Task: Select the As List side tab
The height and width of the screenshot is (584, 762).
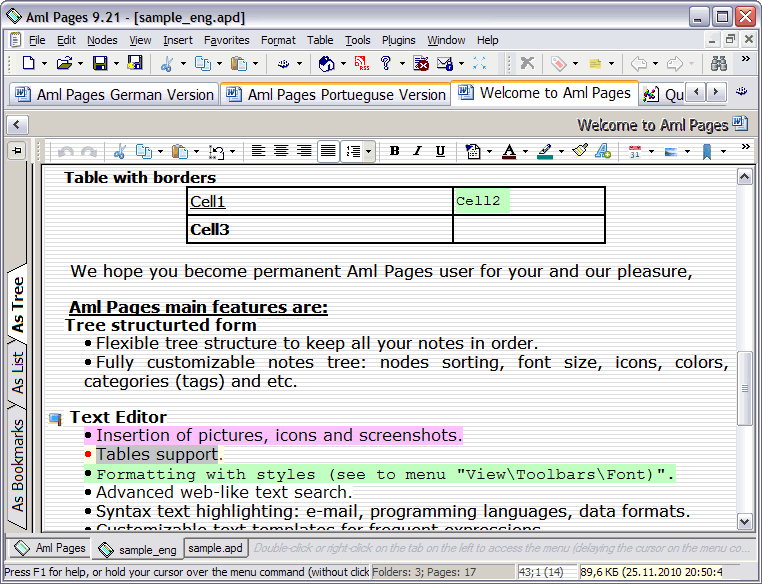Action: (17, 373)
